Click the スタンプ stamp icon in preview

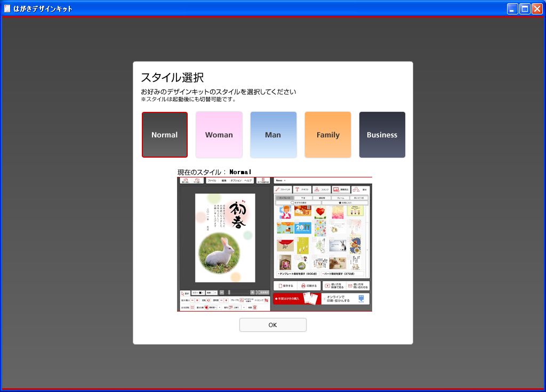pos(322,189)
